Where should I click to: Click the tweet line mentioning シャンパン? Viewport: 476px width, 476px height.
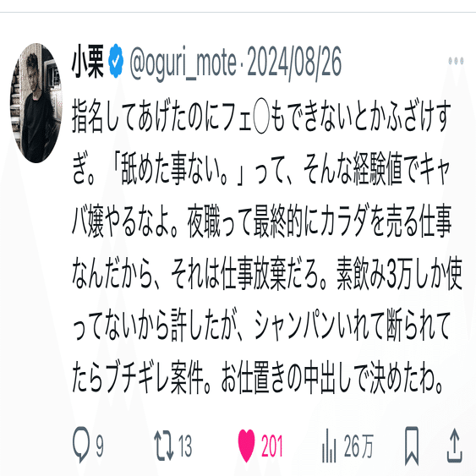tap(262, 326)
